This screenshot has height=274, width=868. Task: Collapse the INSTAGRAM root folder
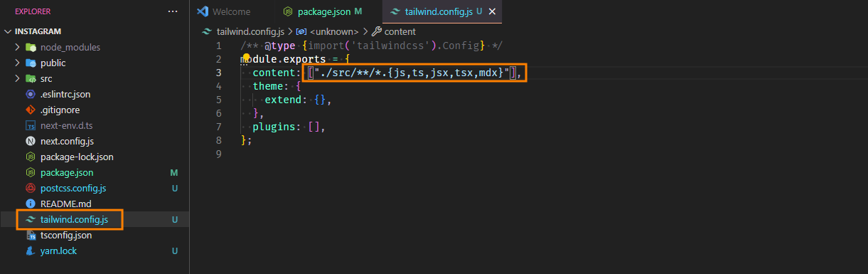[x=9, y=31]
